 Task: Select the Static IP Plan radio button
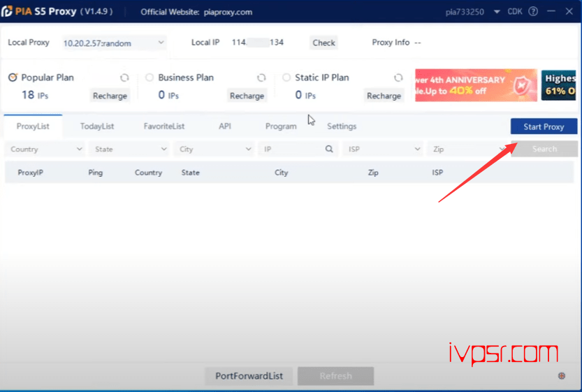286,77
